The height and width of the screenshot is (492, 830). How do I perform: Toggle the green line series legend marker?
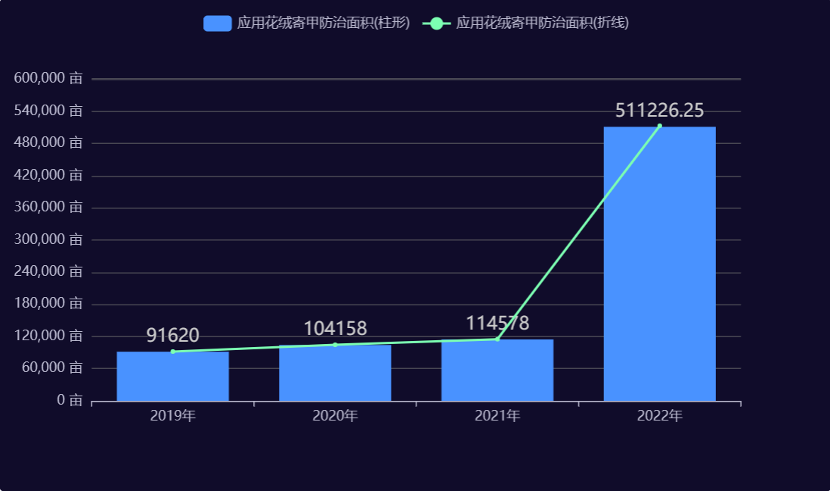click(x=436, y=23)
